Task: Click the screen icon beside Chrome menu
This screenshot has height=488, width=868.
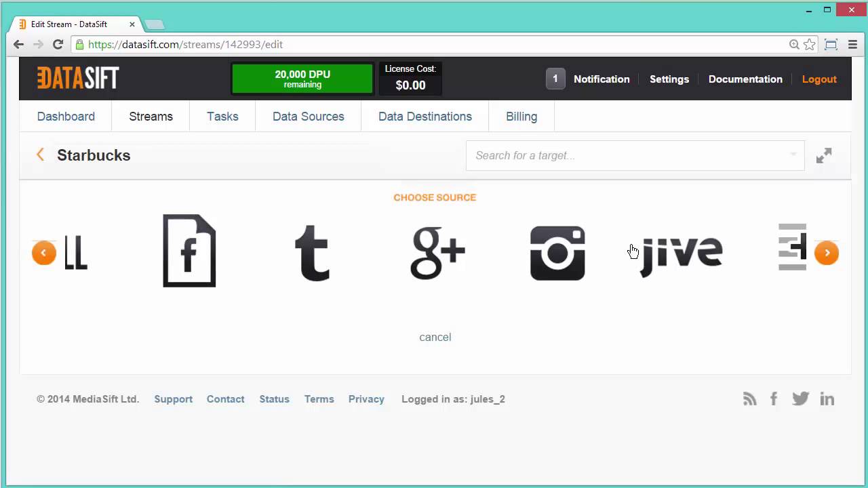Action: 831,44
